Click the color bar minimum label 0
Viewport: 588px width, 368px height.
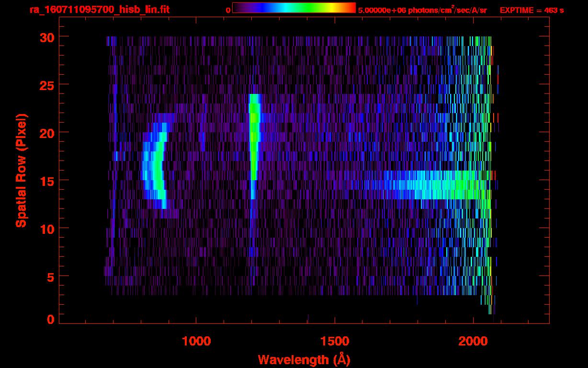pos(228,10)
